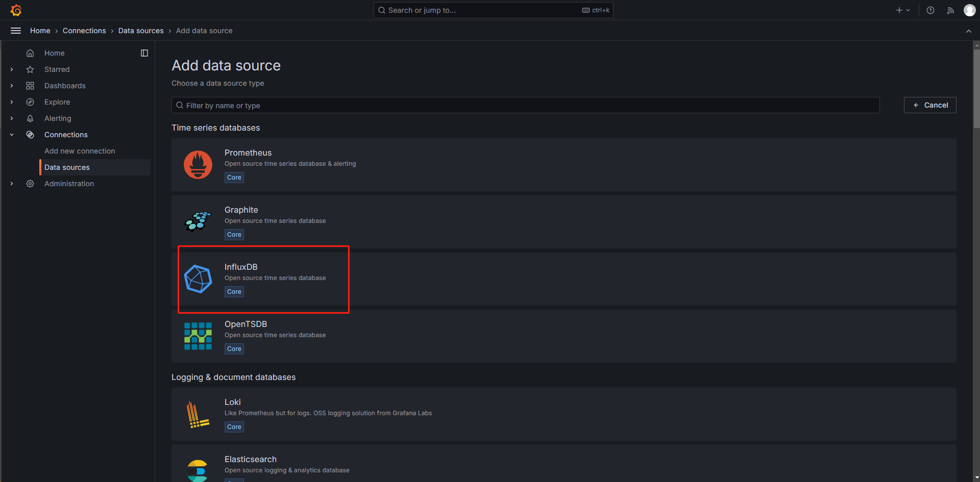Choose the InfluxDB data source title
Screen dimensions: 980x482
(x=241, y=267)
